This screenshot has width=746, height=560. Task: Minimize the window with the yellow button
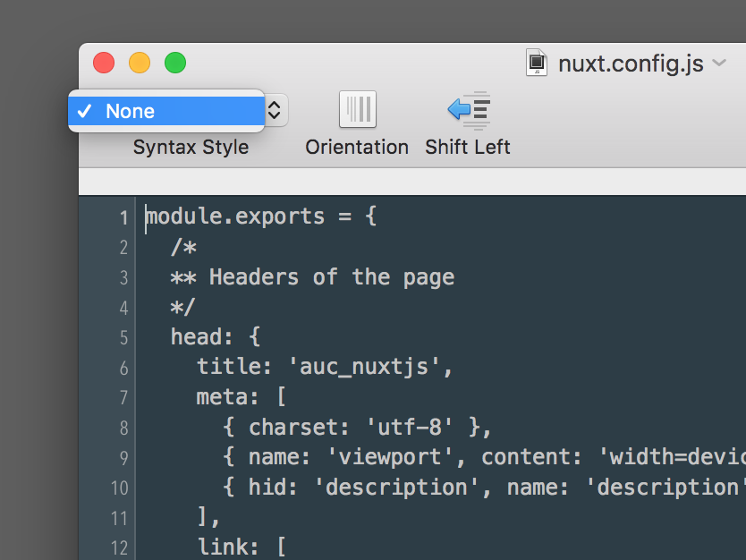click(140, 63)
